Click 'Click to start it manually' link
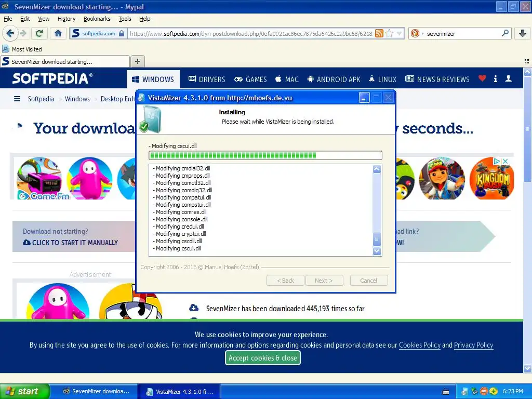 point(70,243)
